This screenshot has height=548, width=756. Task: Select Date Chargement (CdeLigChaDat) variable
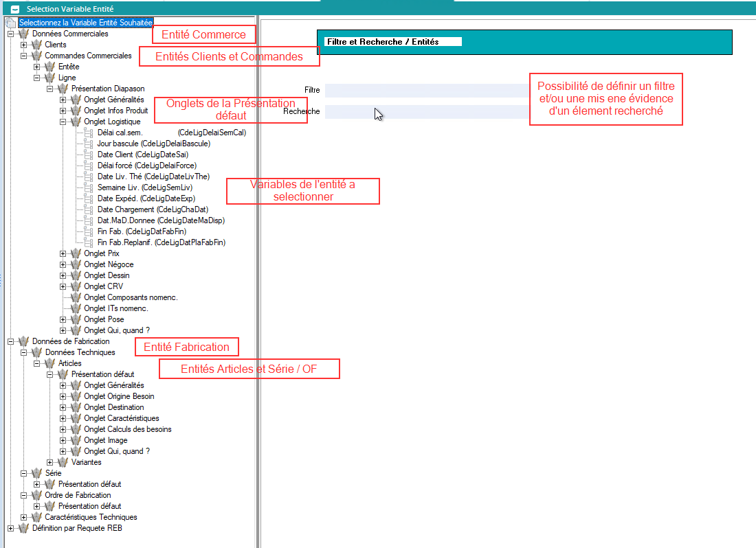[153, 209]
